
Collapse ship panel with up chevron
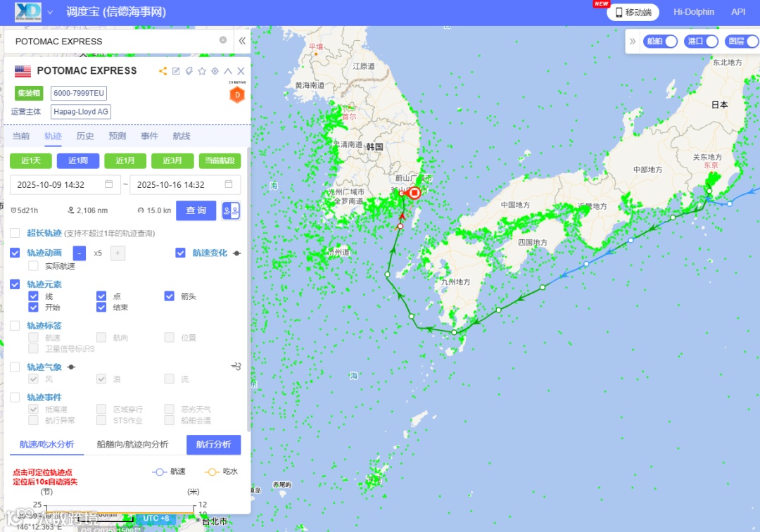click(x=228, y=71)
